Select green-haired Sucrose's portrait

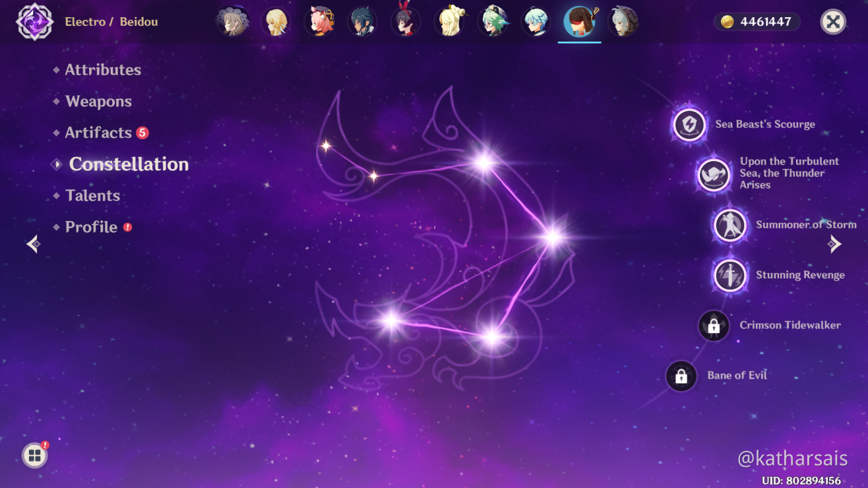pyautogui.click(x=493, y=22)
